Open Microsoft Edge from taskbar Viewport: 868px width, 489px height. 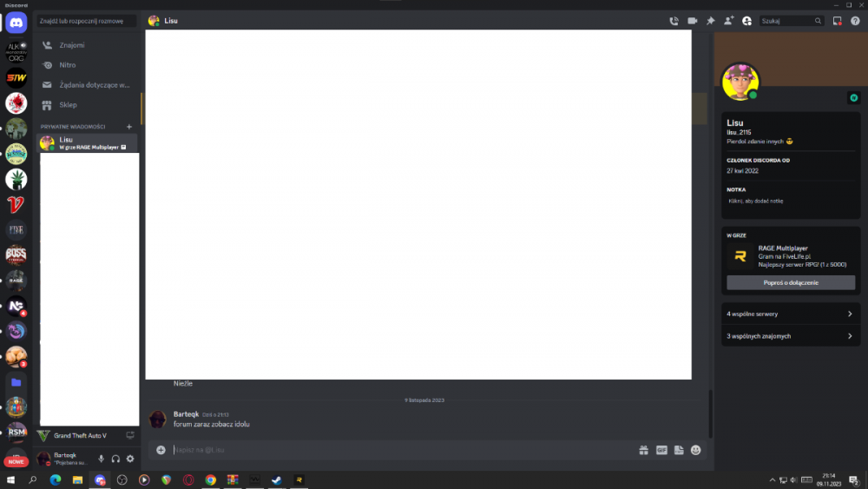[56, 479]
